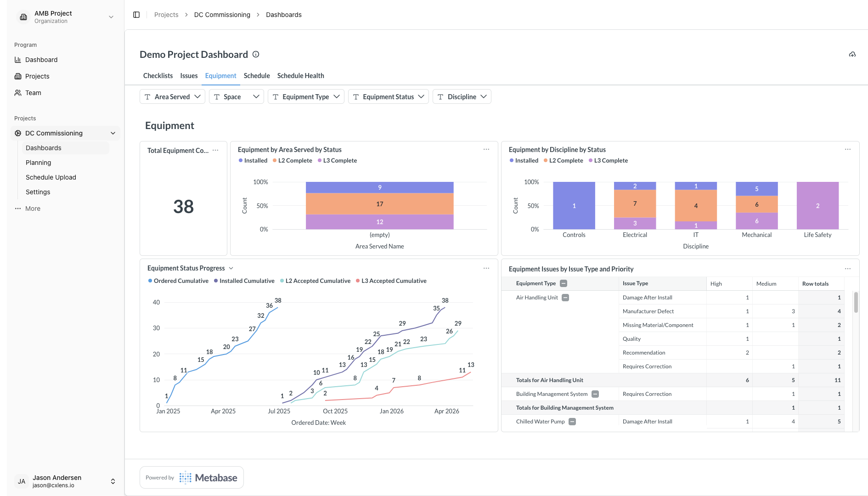Image resolution: width=868 pixels, height=496 pixels.
Task: Collapse the Chilled Water Pump row
Action: pyautogui.click(x=572, y=422)
